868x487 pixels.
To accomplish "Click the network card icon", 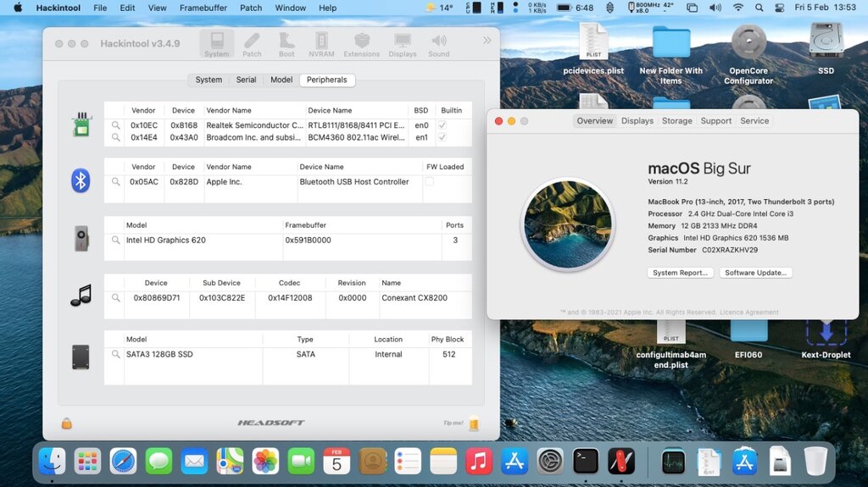I will (x=81, y=124).
